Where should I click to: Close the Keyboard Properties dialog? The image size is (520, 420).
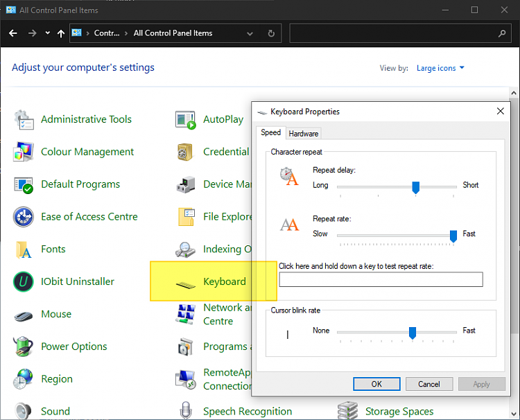click(501, 112)
